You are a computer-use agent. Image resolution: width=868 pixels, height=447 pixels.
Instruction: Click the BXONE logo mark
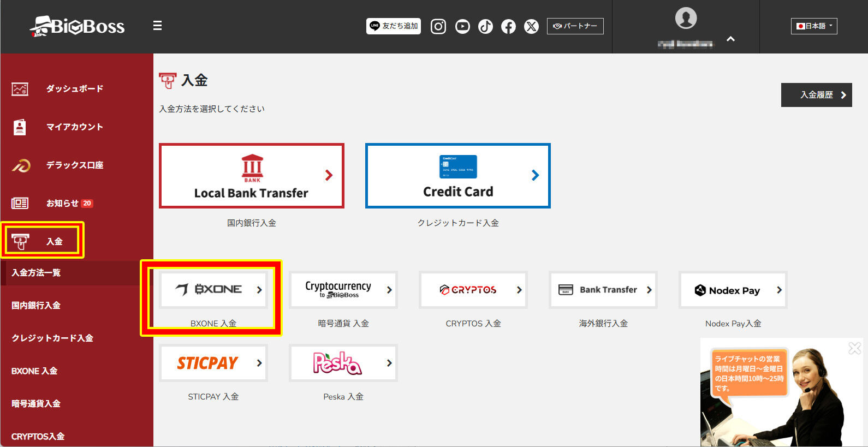click(182, 289)
